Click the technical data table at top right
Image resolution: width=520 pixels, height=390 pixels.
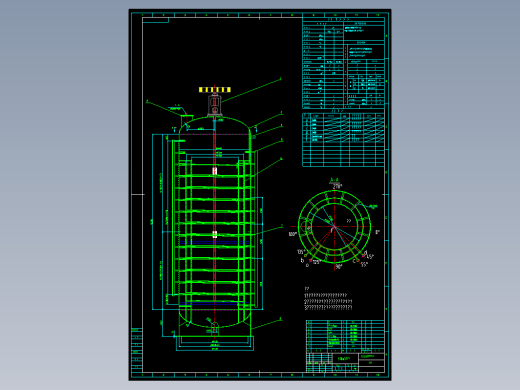(343, 63)
